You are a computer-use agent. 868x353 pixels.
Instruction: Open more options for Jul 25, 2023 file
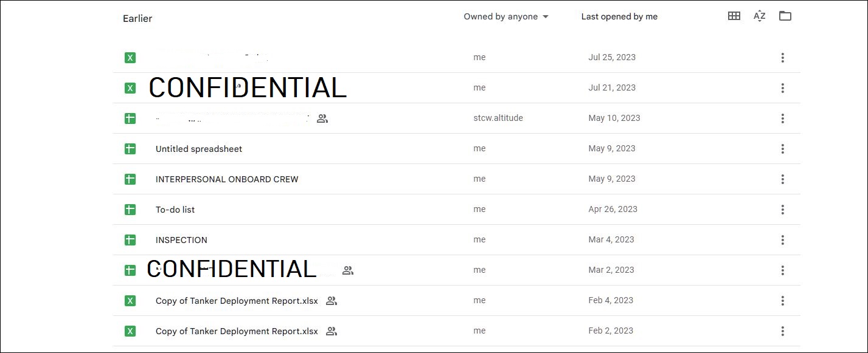(782, 58)
